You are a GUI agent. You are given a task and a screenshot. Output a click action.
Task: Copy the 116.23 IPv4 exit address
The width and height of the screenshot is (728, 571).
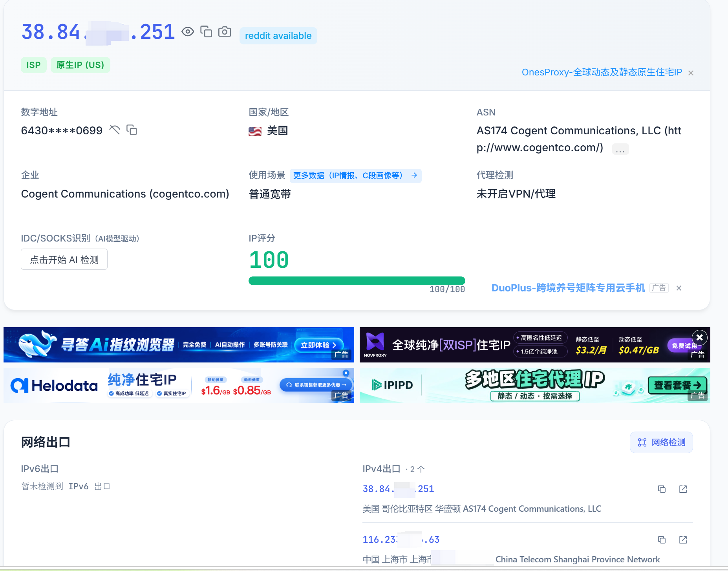coord(662,540)
